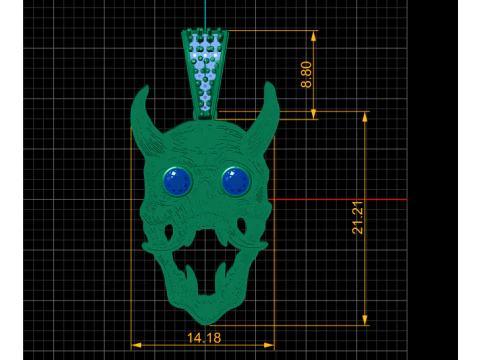Viewport: 480px width, 360px height.
Task: Select the red horizontal axis line
Action: (x=338, y=199)
